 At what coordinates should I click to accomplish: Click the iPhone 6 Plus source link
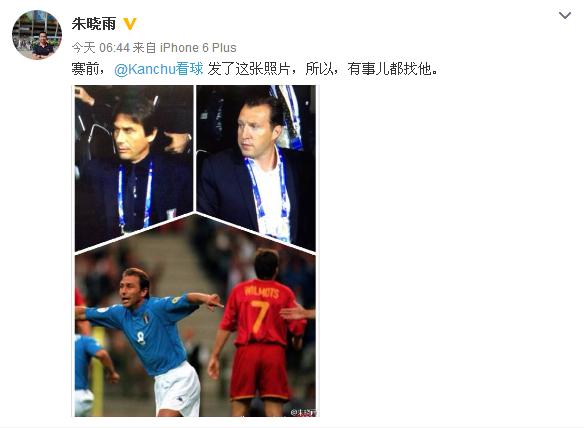(198, 48)
